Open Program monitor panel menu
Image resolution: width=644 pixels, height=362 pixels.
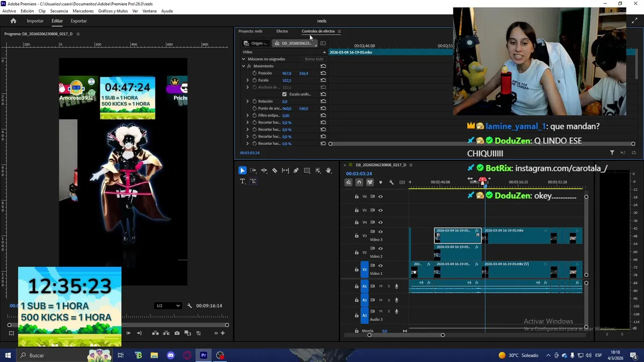pyautogui.click(x=77, y=34)
